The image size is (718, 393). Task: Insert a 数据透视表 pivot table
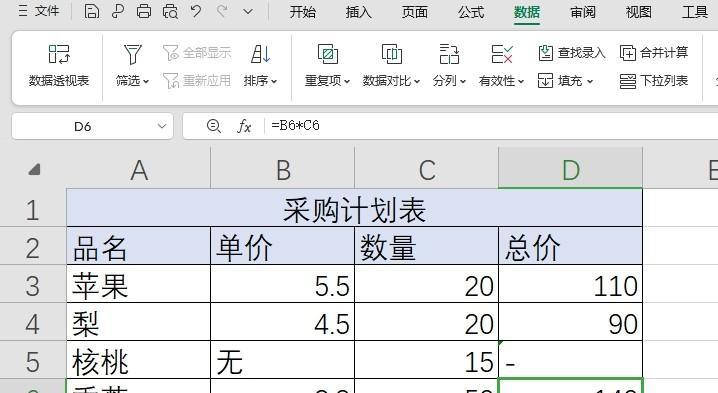(x=59, y=65)
